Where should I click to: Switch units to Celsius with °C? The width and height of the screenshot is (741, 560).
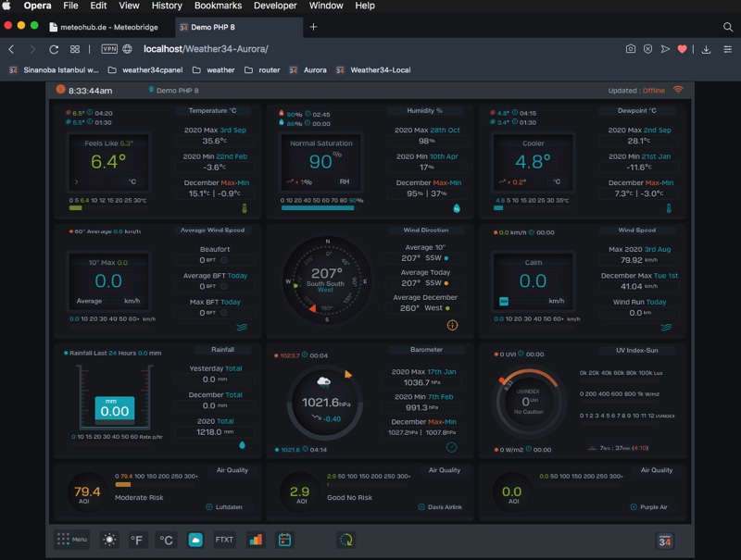click(166, 540)
